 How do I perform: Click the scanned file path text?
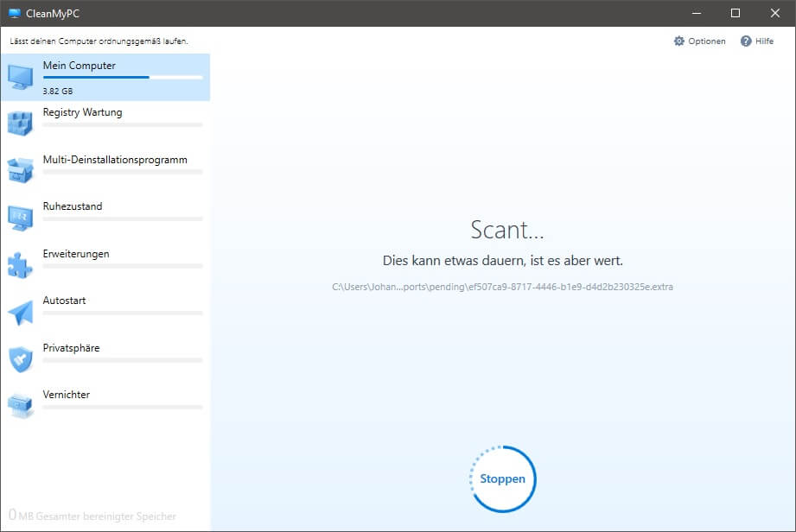[x=502, y=286]
